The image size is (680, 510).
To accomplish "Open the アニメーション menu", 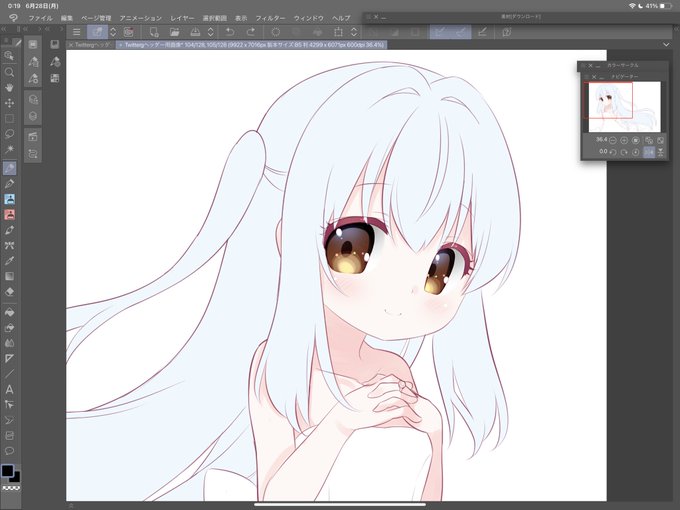I will point(141,18).
